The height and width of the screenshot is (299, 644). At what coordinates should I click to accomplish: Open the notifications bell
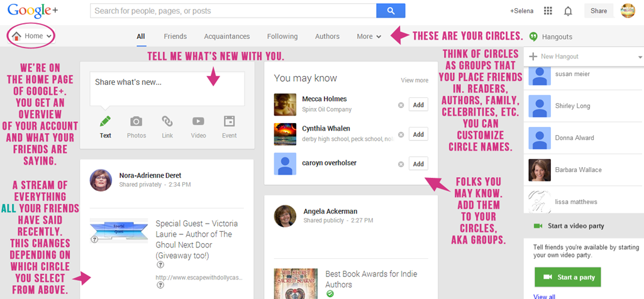[x=568, y=11]
